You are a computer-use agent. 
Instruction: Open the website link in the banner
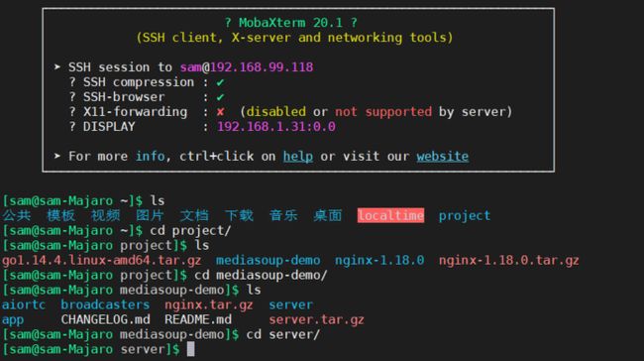(442, 157)
